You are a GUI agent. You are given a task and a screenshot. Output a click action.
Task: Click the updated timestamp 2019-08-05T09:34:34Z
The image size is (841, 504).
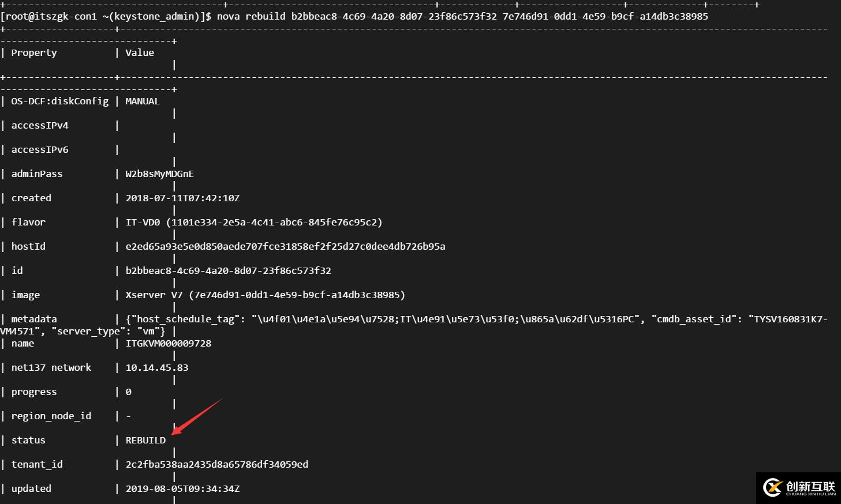point(182,489)
